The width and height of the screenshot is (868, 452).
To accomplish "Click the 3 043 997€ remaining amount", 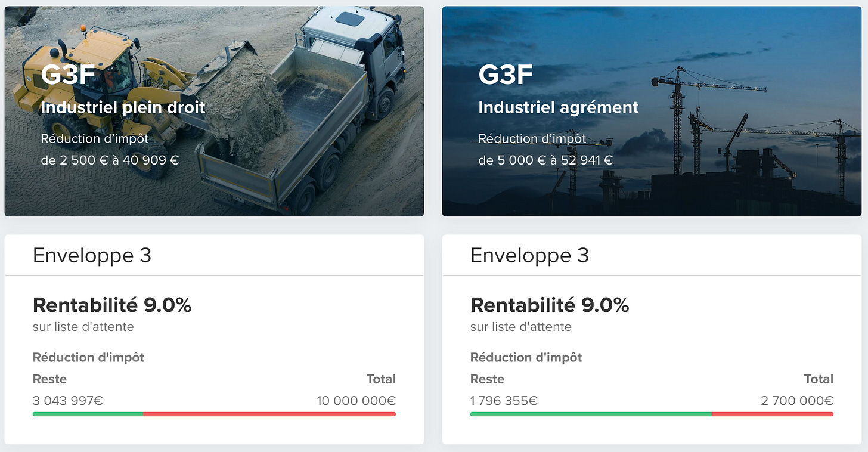I will (x=68, y=401).
